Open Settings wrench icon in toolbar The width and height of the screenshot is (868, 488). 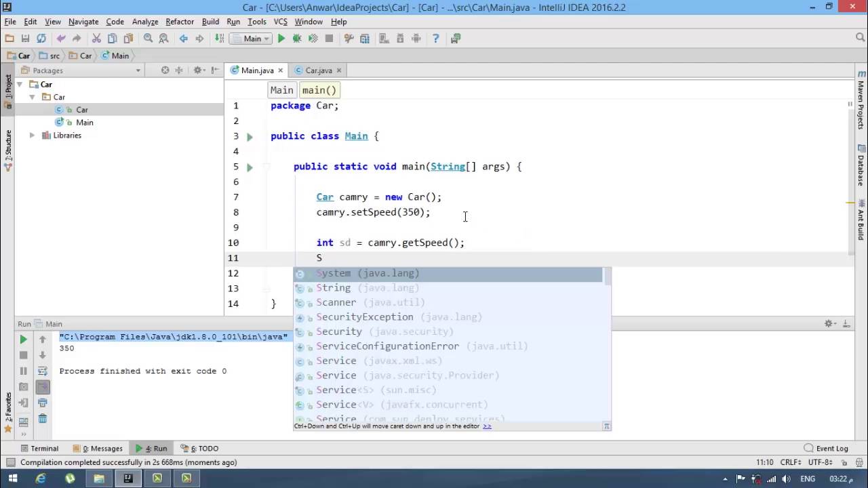coord(349,39)
